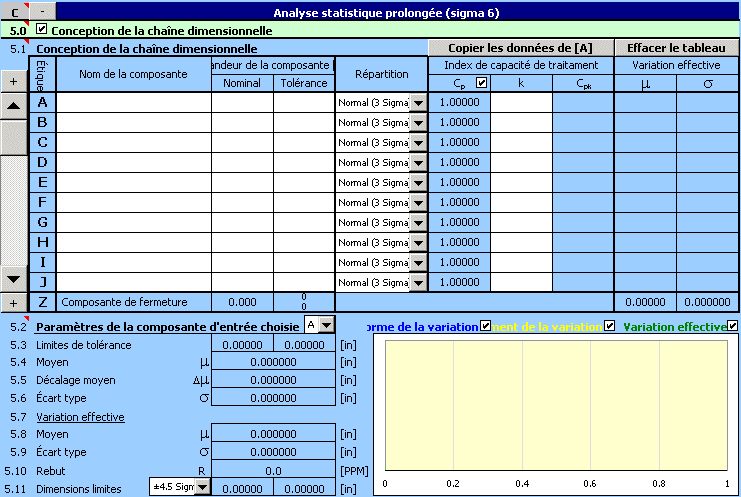Click 'Copier les données de [A]' button
Screen dimensions: 741x497
520,48
